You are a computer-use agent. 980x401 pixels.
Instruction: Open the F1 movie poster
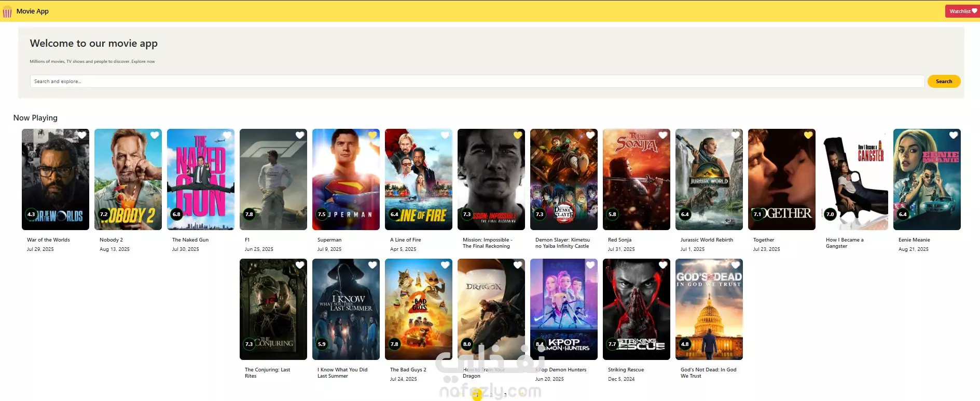(273, 180)
